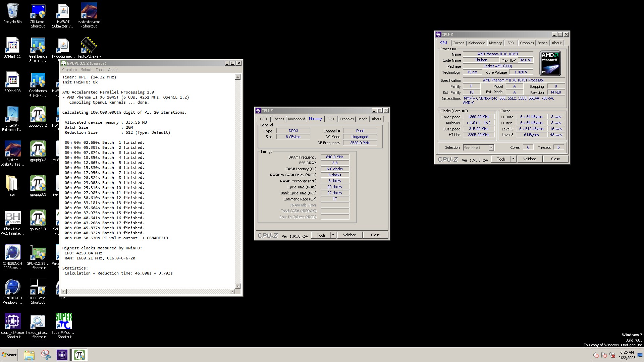The width and height of the screenshot is (644, 362).
Task: Launch CRU.exe shortcut icon
Action: [x=38, y=15]
